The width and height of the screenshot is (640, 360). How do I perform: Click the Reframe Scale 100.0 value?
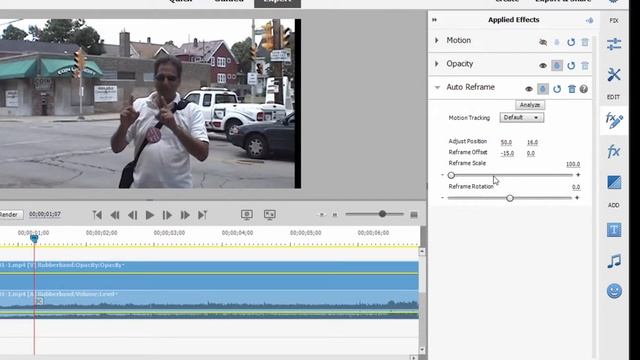pos(573,164)
